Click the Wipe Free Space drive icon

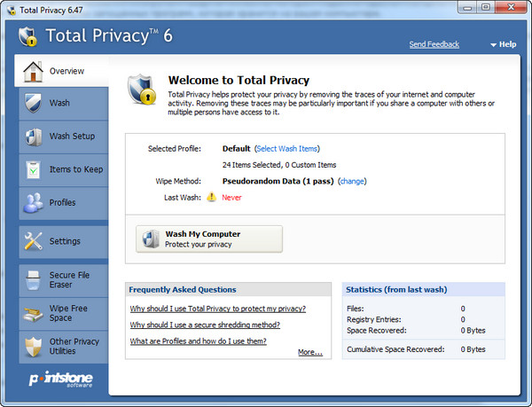pos(33,312)
